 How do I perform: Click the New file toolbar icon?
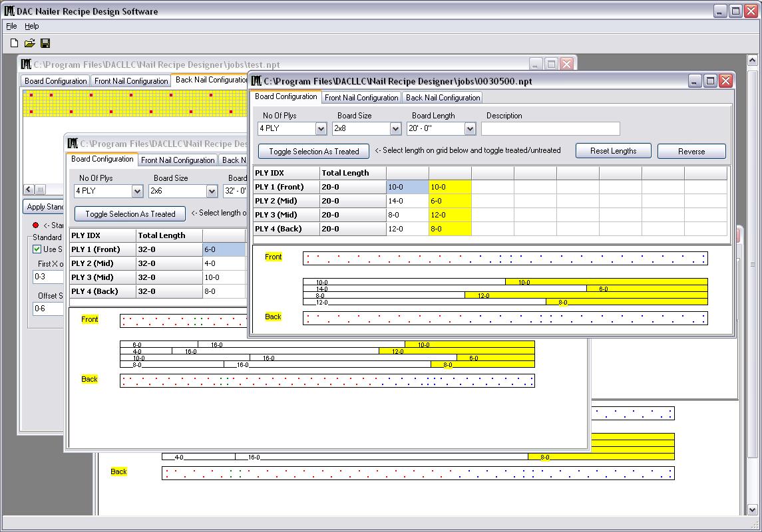14,43
